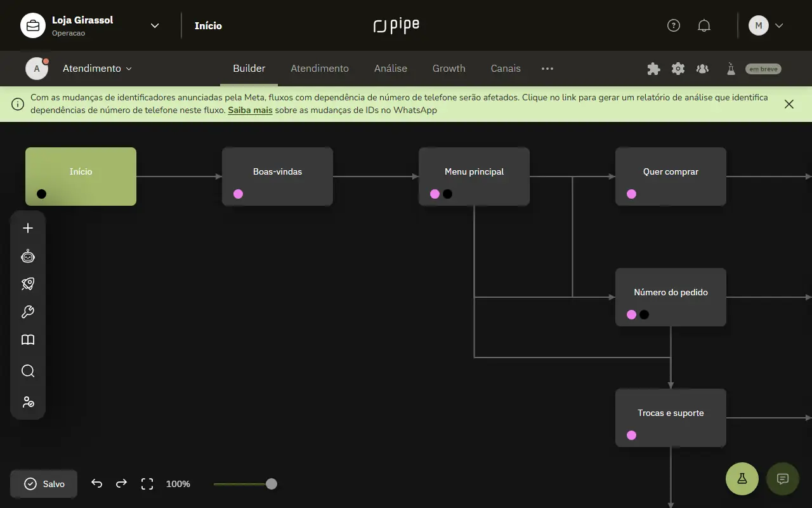Click the redo arrow

coord(122,484)
